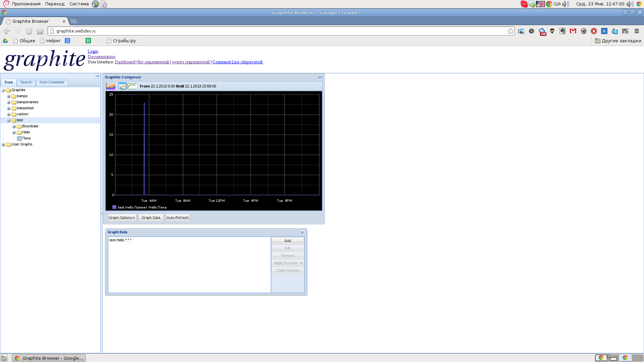Screen dimensions: 644x362
Task: Click the Login link
Action: [93, 51]
